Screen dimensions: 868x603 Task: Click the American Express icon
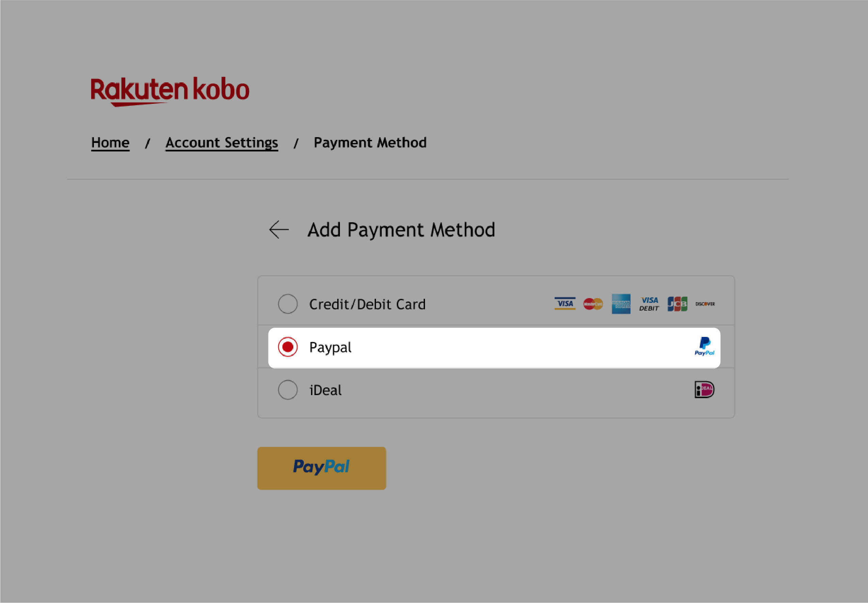621,304
